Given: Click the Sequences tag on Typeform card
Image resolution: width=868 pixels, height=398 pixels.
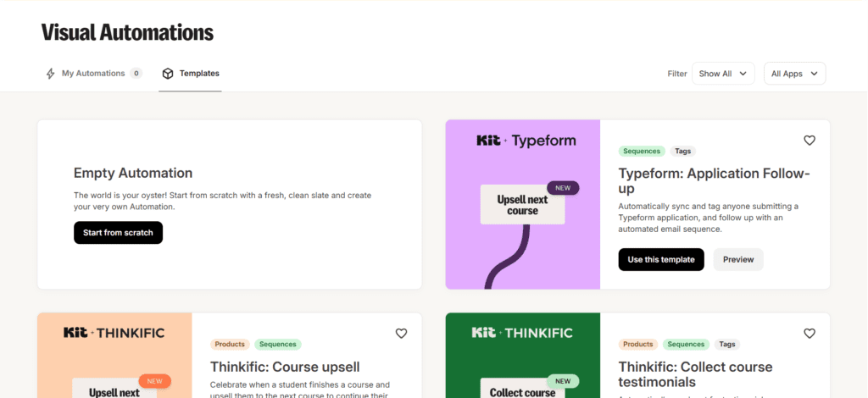Looking at the screenshot, I should click(x=642, y=151).
